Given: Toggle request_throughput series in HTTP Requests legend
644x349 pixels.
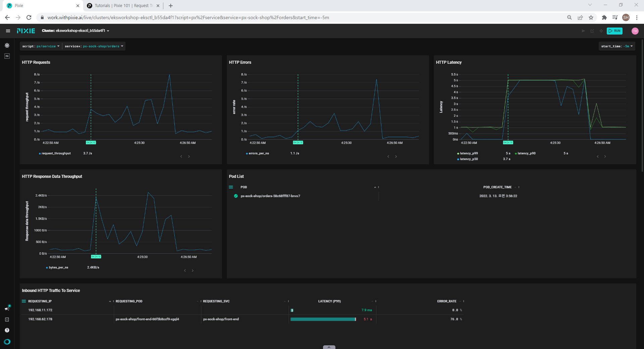Looking at the screenshot, I should click(55, 153).
